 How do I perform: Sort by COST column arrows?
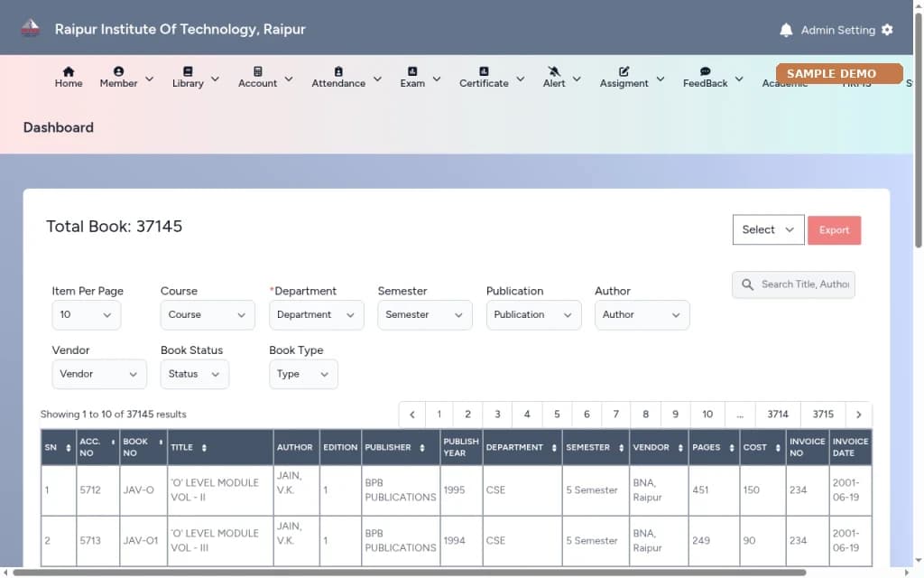[x=777, y=448]
